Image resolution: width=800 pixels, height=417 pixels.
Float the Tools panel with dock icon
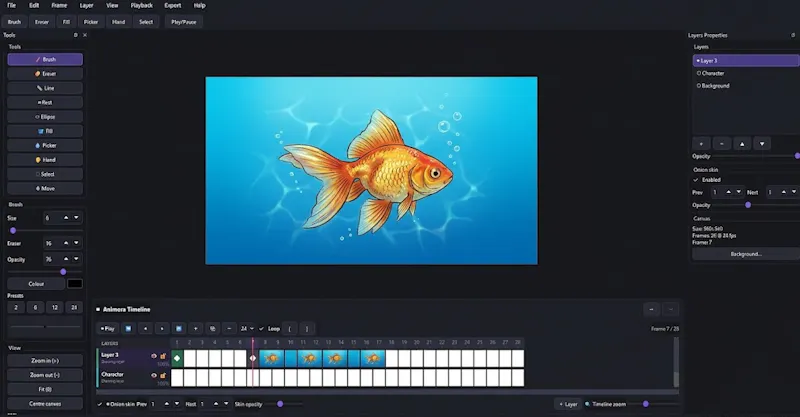coord(76,35)
